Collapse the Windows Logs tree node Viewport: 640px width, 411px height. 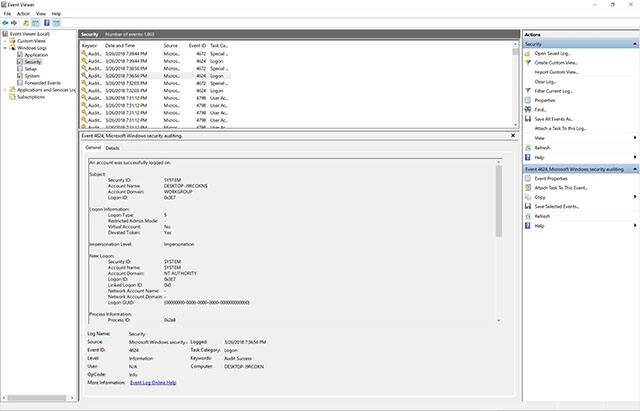pos(6,47)
